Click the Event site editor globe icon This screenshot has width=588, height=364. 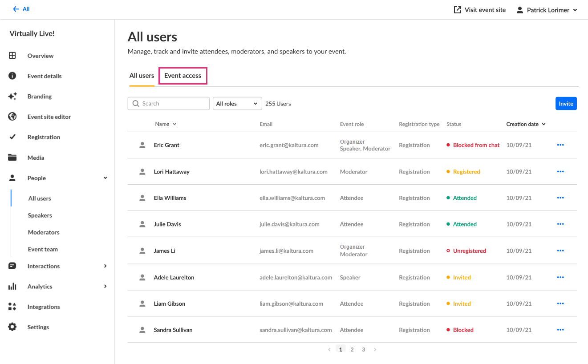click(12, 117)
